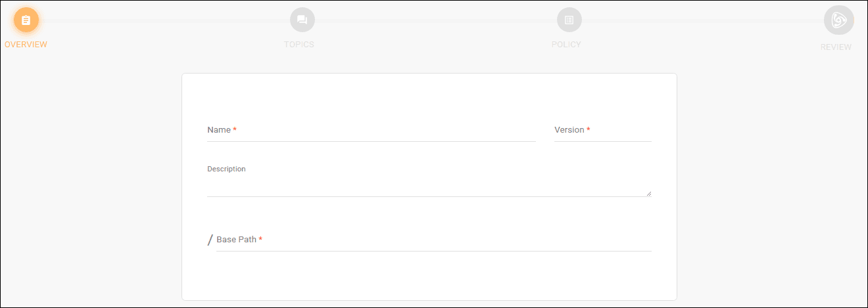The height and width of the screenshot is (308, 868).
Task: Open the REVIEW step label
Action: [836, 47]
